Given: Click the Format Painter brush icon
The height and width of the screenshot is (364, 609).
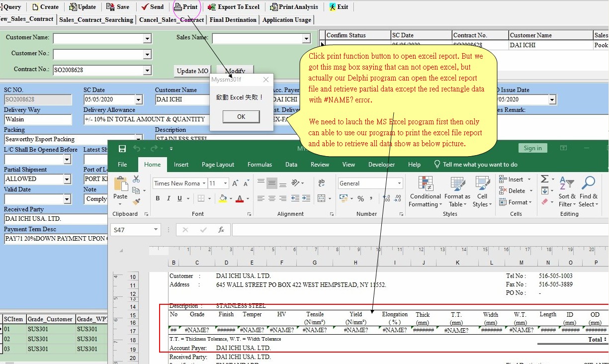Looking at the screenshot, I should (136, 201).
